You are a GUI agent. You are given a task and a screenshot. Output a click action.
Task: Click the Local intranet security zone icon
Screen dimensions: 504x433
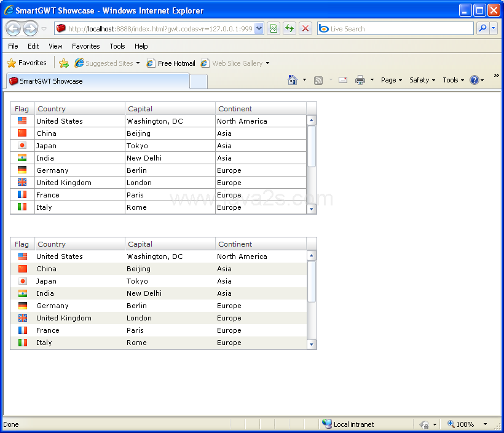click(x=327, y=424)
